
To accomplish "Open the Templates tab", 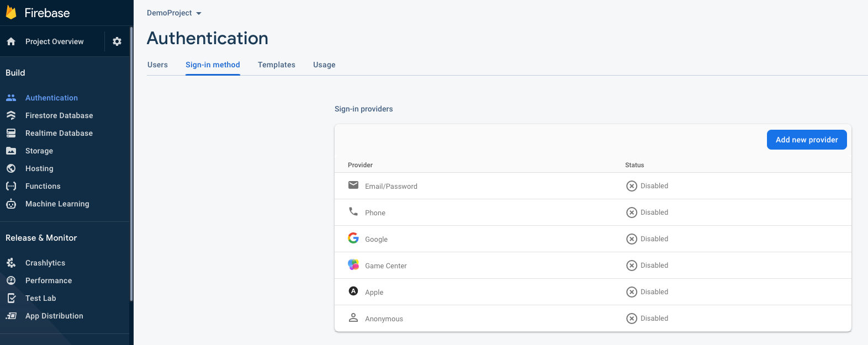I will tap(277, 65).
